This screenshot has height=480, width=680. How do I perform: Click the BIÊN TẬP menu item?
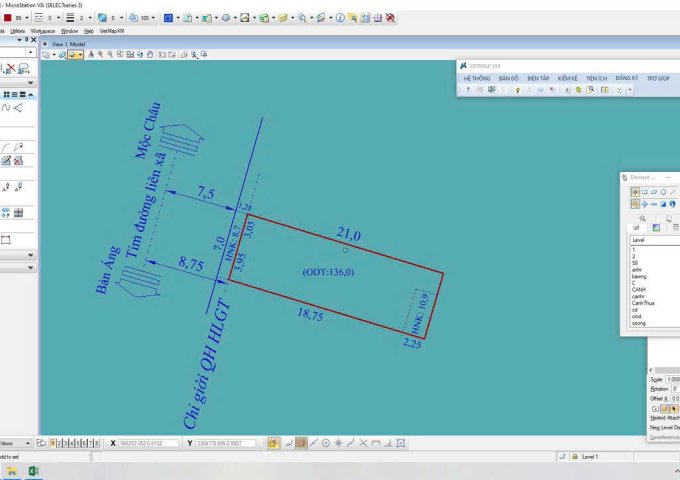[538, 77]
